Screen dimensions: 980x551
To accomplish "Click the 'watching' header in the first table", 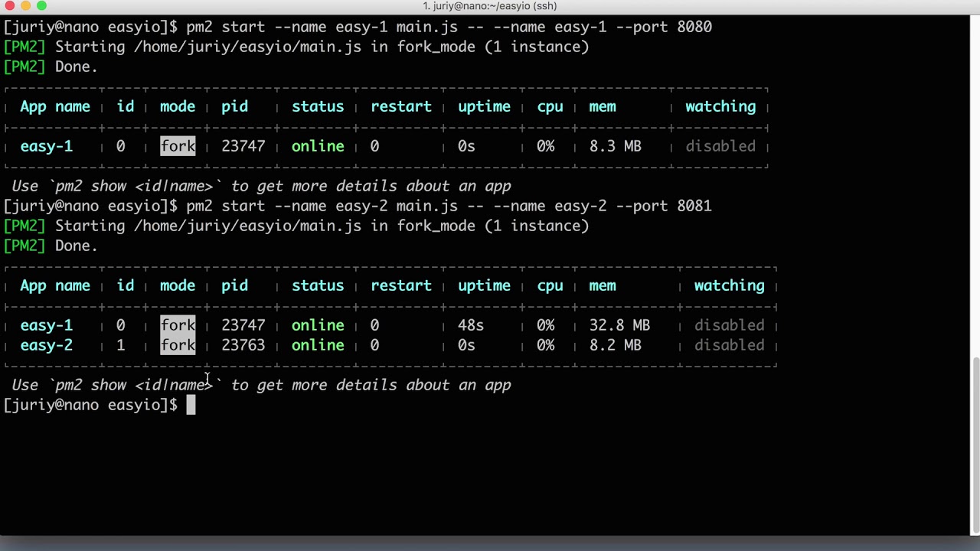I will (720, 106).
